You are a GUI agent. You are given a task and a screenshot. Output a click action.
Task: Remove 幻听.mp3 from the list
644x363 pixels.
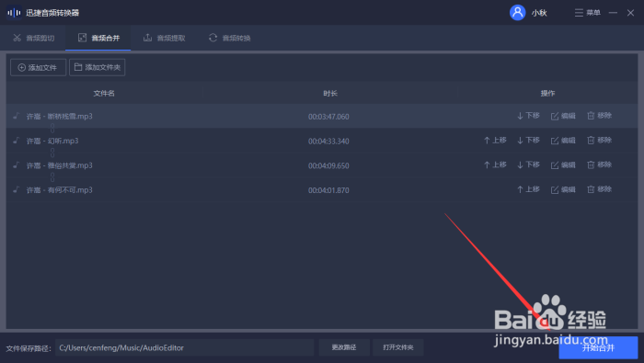tap(599, 141)
